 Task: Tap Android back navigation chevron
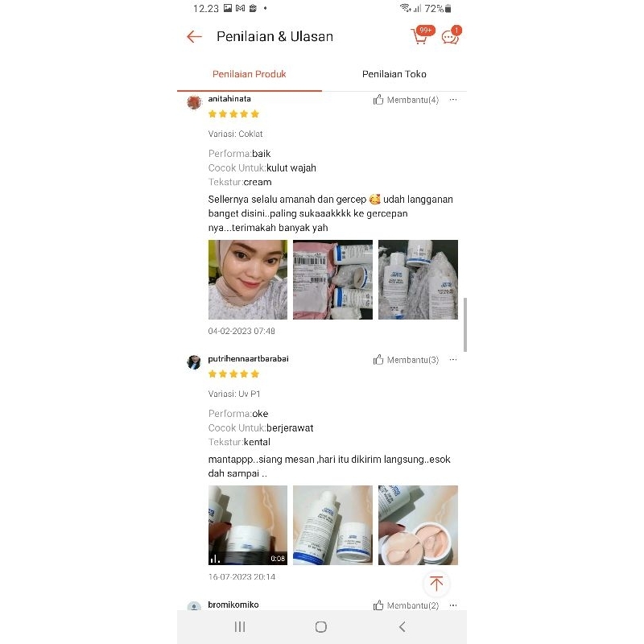click(x=402, y=627)
